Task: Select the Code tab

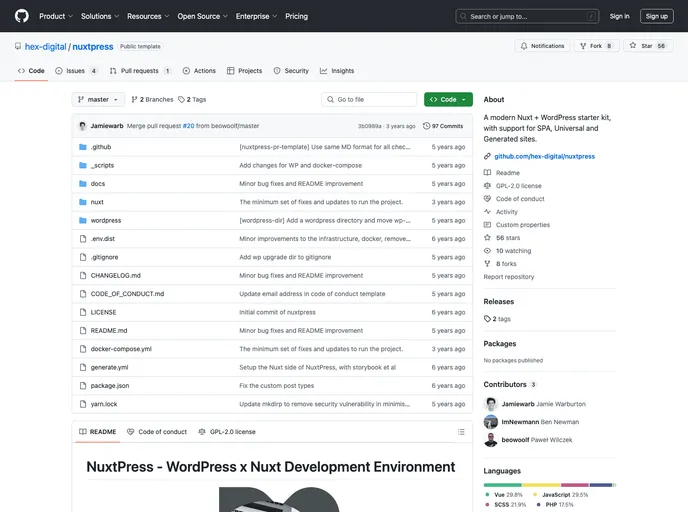Action: click(31, 71)
